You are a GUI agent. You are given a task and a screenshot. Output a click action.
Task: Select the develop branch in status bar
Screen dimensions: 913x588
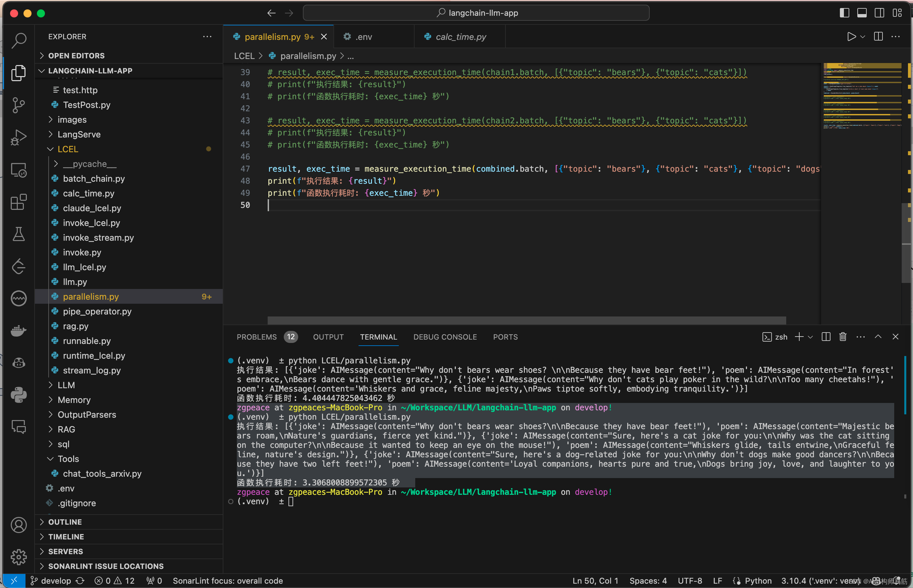[x=51, y=581]
